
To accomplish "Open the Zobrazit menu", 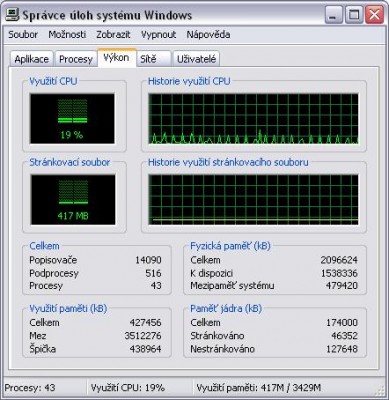I will (x=113, y=35).
